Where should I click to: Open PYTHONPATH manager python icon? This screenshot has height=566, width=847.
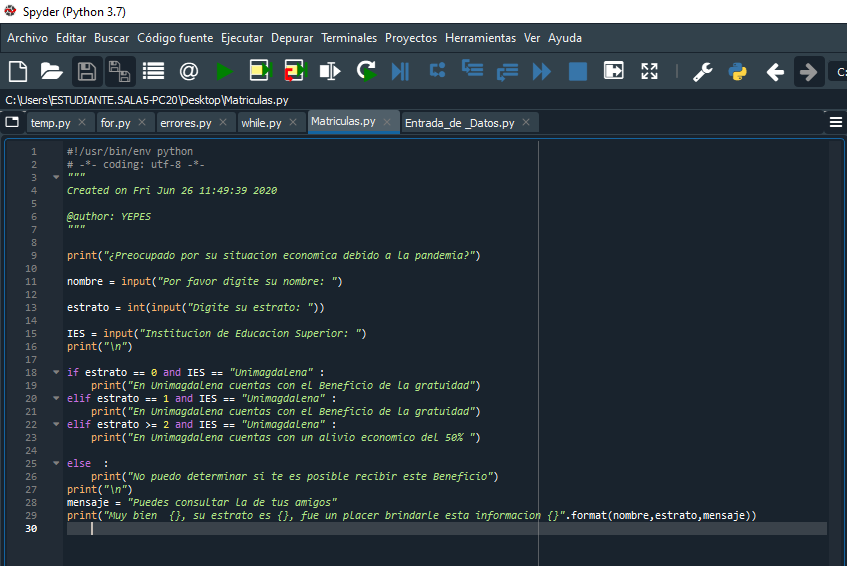[737, 71]
